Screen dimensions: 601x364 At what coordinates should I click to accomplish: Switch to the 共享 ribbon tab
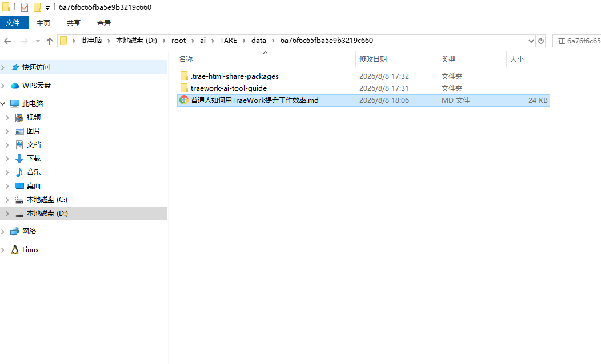tap(74, 23)
